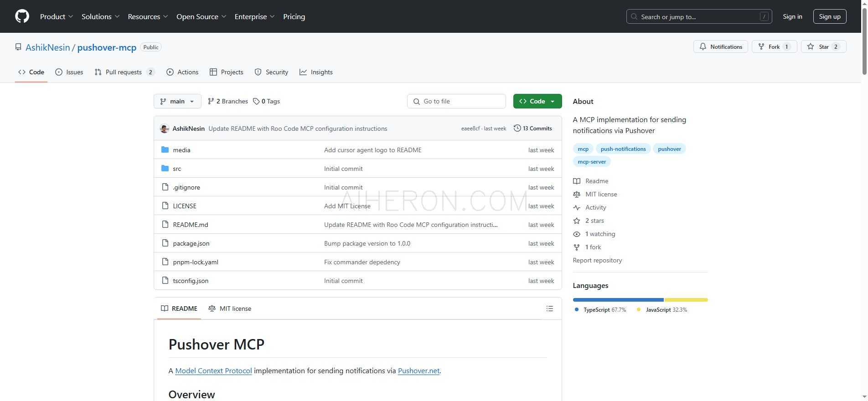The image size is (868, 401).
Task: Click the AshikNesin owner link in breadcrumb
Action: point(48,47)
